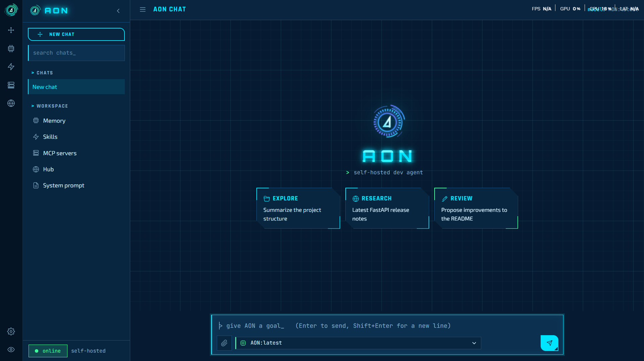The height and width of the screenshot is (361, 644).
Task: Select the 'New chat' conversation in the list
Action: tap(77, 87)
